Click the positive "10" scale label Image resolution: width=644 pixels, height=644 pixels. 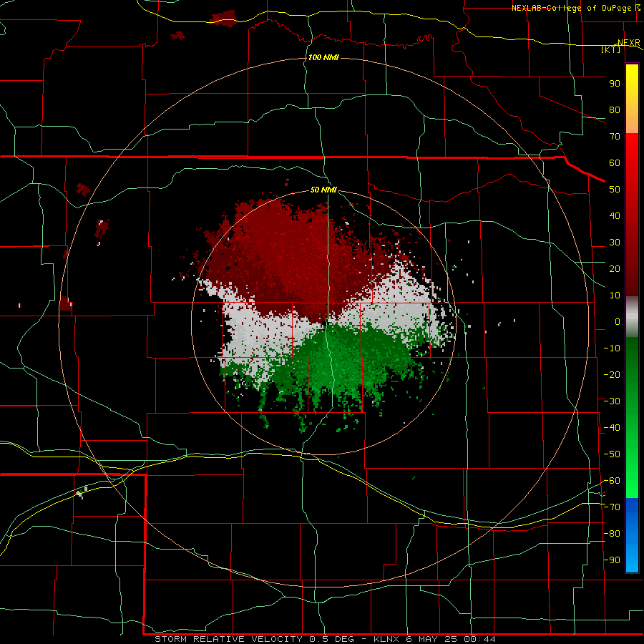tap(615, 296)
